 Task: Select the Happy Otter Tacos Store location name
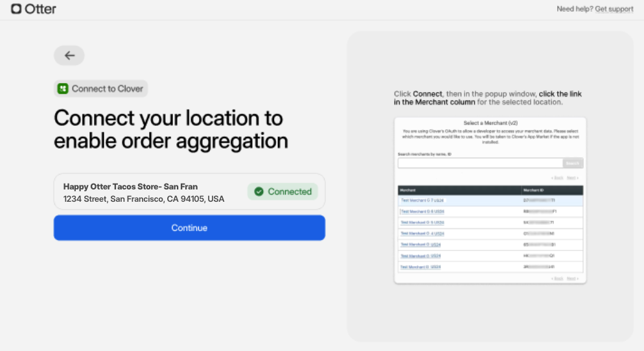coord(130,187)
